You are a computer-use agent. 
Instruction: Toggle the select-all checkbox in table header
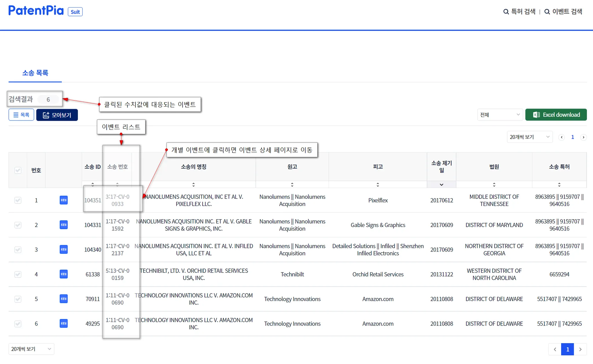coord(18,170)
